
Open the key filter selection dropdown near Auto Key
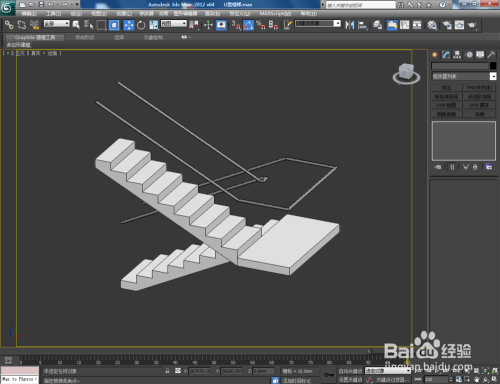pyautogui.click(x=387, y=371)
